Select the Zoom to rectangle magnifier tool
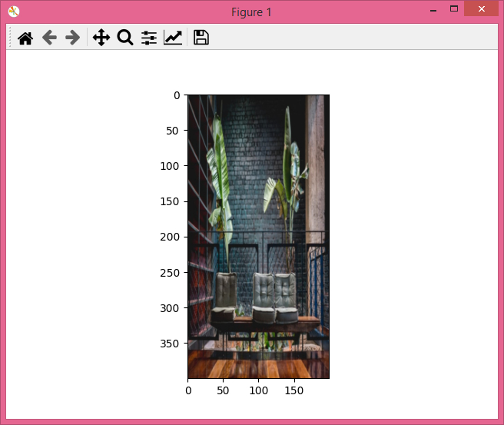504x425 pixels. (125, 38)
